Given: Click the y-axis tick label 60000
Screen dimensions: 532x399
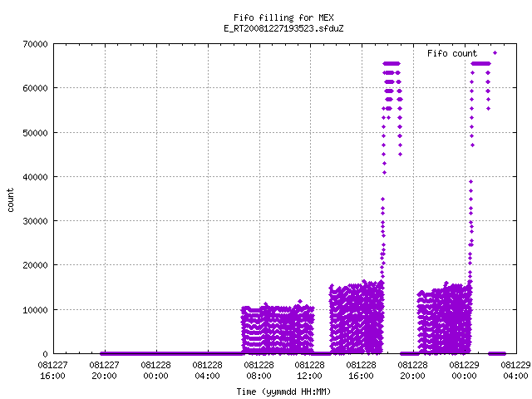Looking at the screenshot, I should tap(35, 89).
